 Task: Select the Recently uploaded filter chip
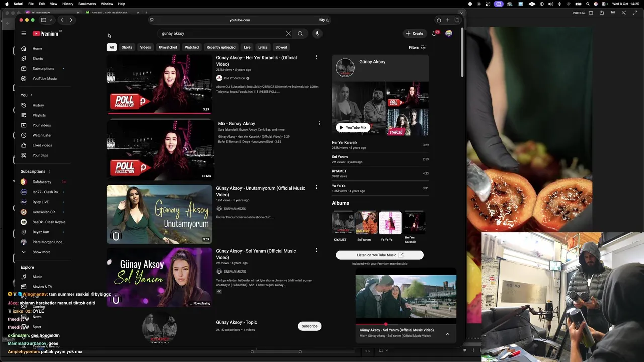pyautogui.click(x=221, y=47)
